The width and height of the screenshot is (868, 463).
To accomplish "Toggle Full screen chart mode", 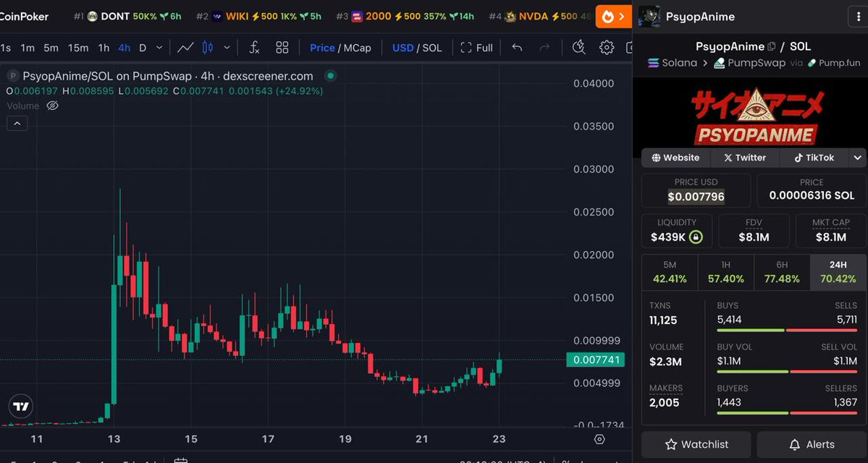I will point(476,48).
